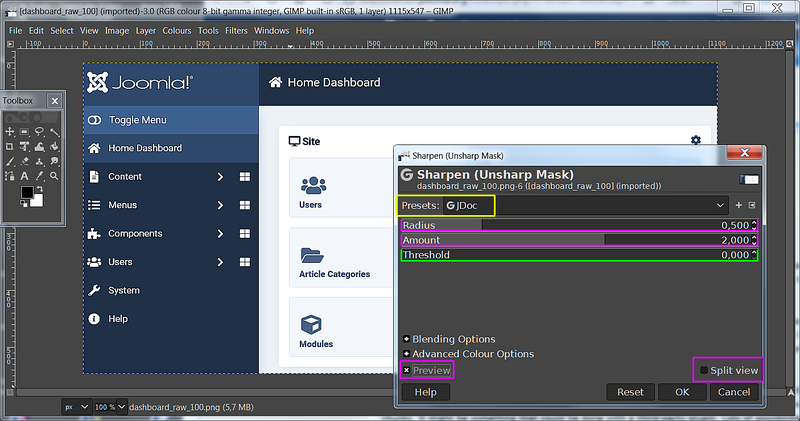
Task: Click Toggle Menu switch in canvas sidebar
Action: (x=94, y=120)
